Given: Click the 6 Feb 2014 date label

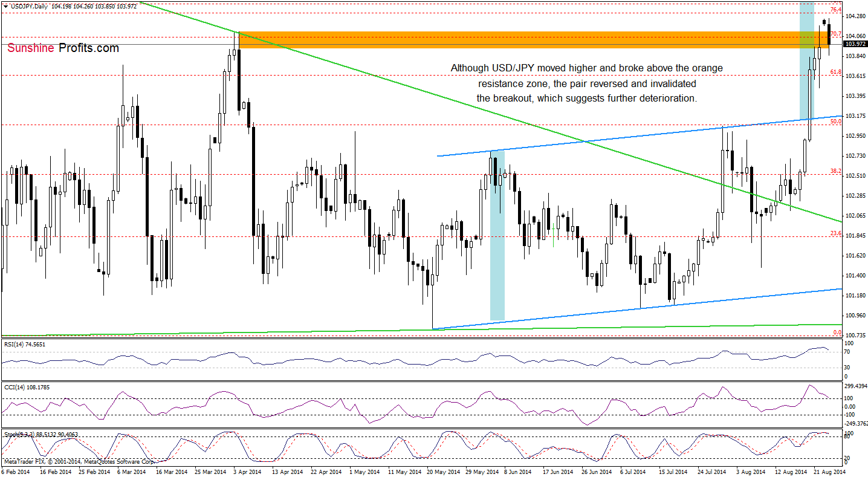Looking at the screenshot, I should tap(15, 471).
